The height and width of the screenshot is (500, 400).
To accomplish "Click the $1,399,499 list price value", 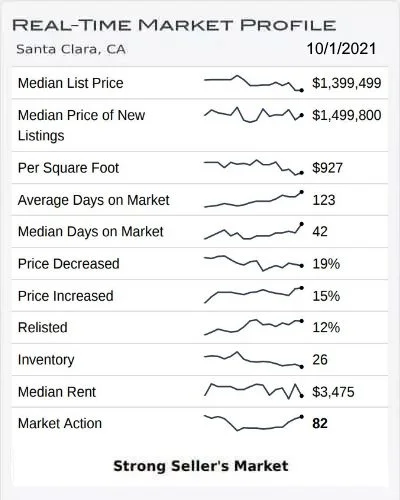I will pyautogui.click(x=347, y=83).
